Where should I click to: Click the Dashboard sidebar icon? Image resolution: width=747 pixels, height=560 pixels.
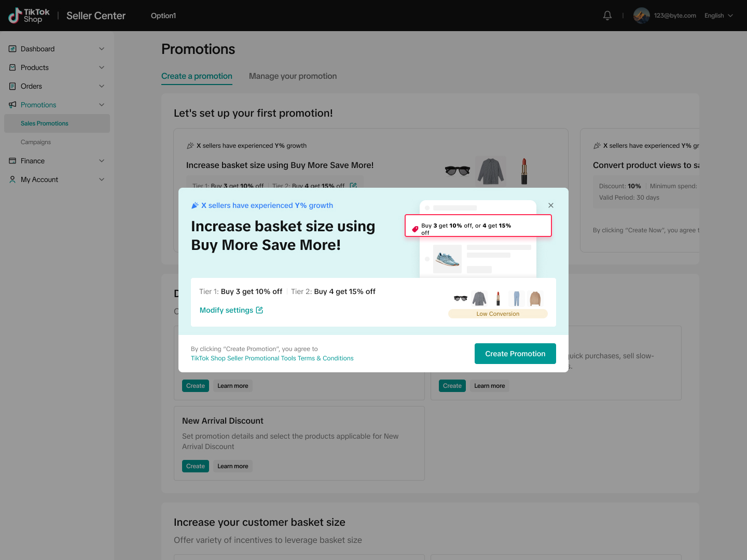[x=12, y=49]
